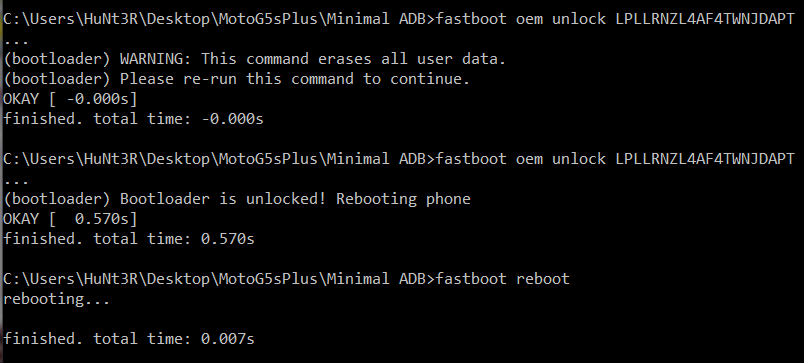This screenshot has height=363, width=804.
Task: Click the 'rebooting...' output line
Action: 56,299
